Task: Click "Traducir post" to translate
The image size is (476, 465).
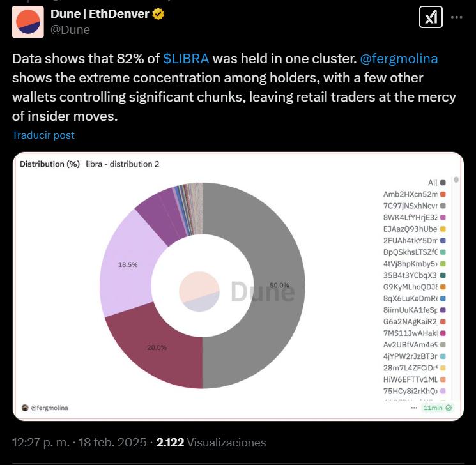Action: click(x=43, y=135)
